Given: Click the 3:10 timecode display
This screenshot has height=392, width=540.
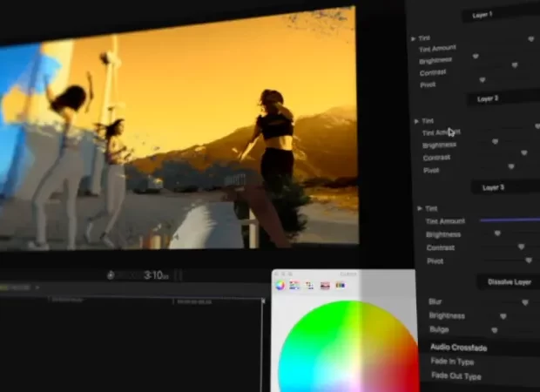Looking at the screenshot, I should (156, 275).
